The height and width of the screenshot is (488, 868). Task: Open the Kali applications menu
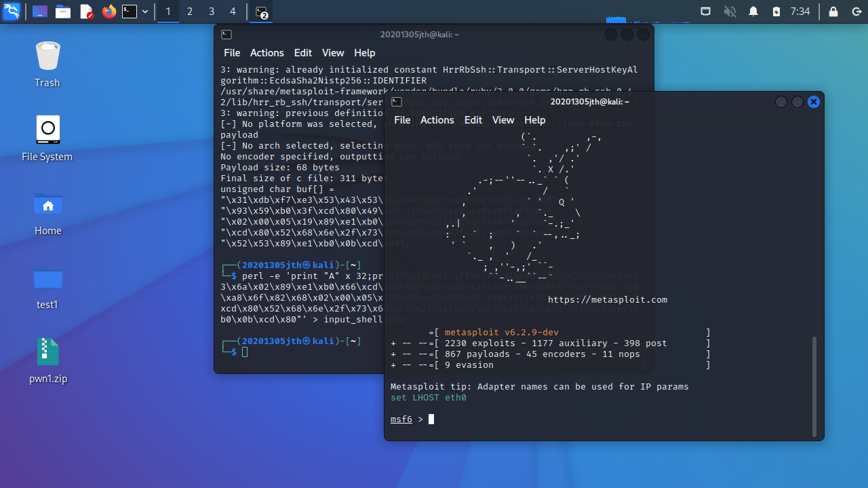12,11
